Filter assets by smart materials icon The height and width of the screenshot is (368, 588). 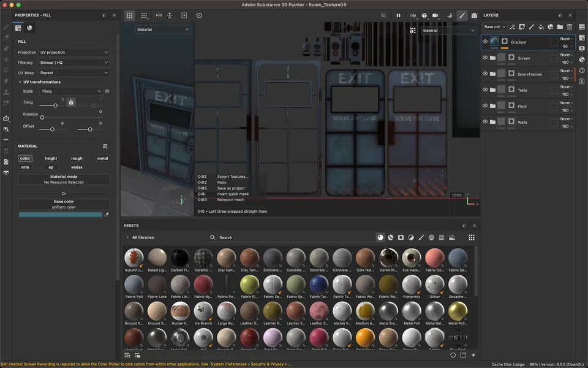pos(390,237)
